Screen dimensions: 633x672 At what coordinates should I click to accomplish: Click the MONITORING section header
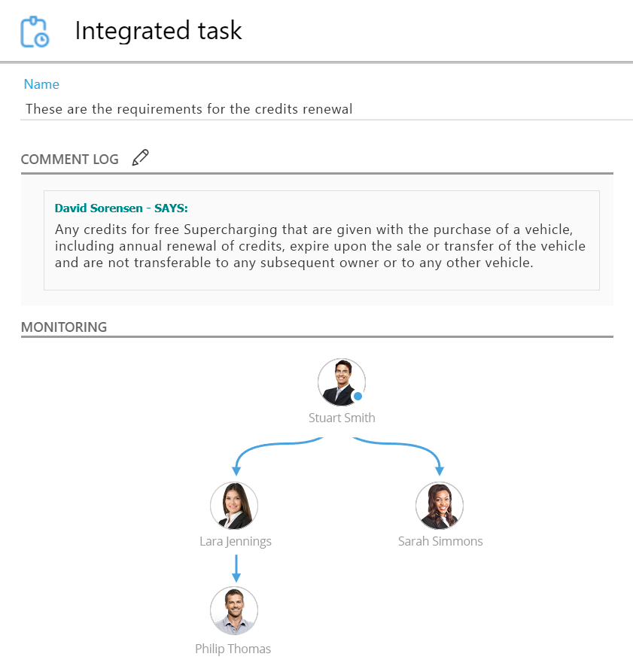[64, 327]
